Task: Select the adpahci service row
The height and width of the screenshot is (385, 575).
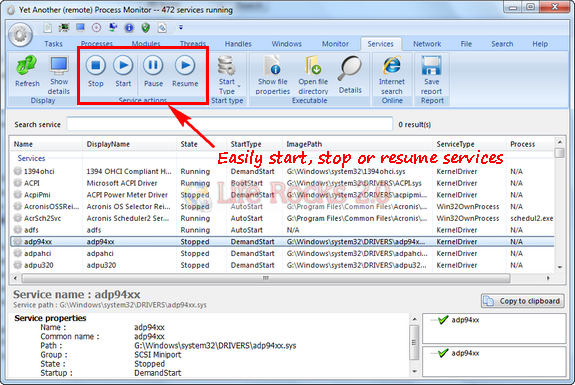Action: tap(282, 253)
